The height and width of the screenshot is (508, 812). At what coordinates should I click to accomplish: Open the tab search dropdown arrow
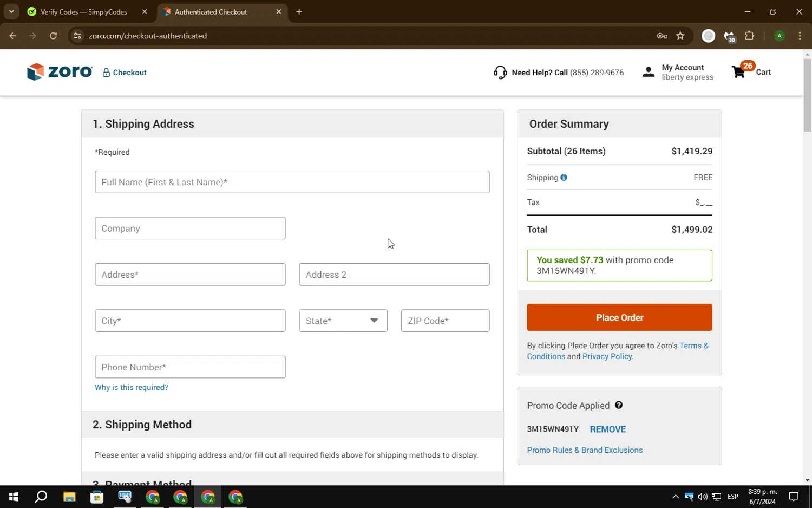click(11, 11)
